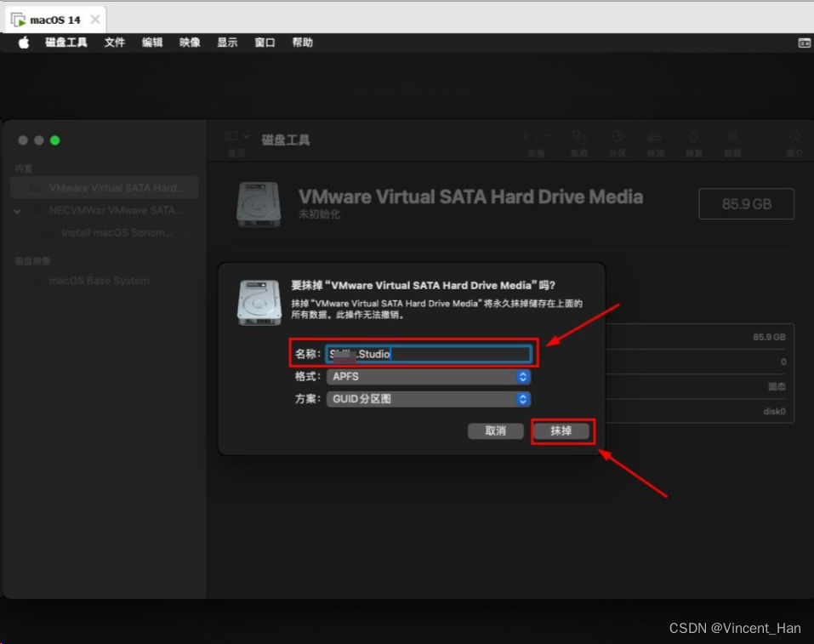
Task: Click the 磁盘工具 window title
Action: pos(286,140)
